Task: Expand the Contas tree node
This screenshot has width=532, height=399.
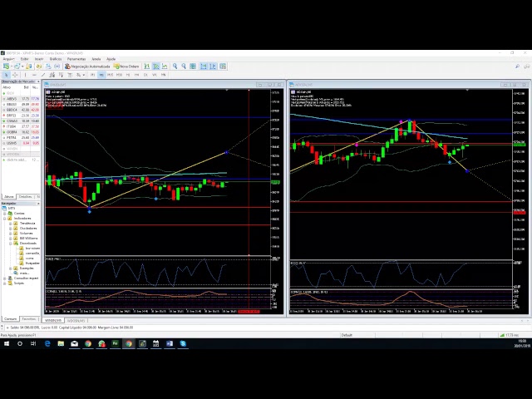Action: 5,214
